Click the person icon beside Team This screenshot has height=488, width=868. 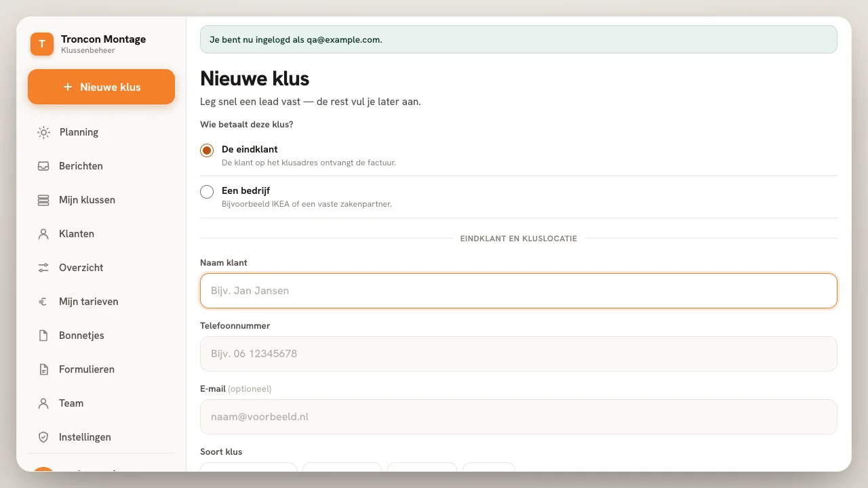point(43,403)
